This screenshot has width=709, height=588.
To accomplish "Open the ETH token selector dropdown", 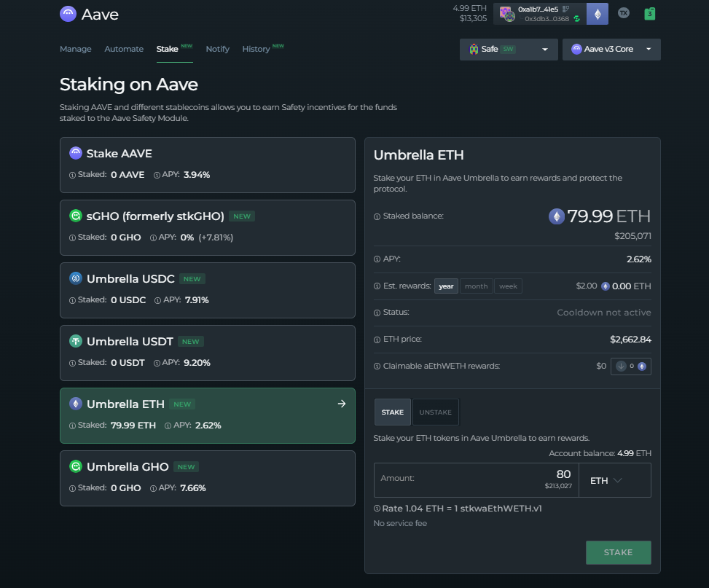I will click(x=615, y=480).
